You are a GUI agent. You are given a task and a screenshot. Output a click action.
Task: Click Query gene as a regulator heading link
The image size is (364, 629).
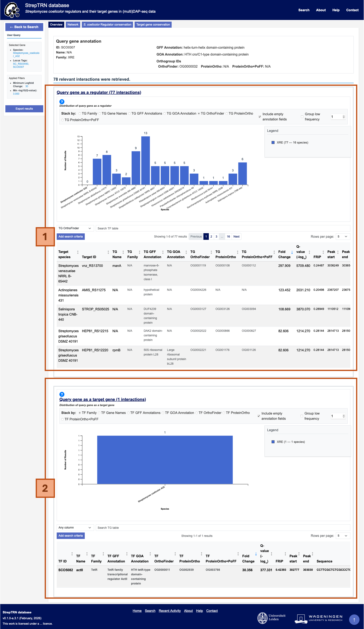click(99, 92)
